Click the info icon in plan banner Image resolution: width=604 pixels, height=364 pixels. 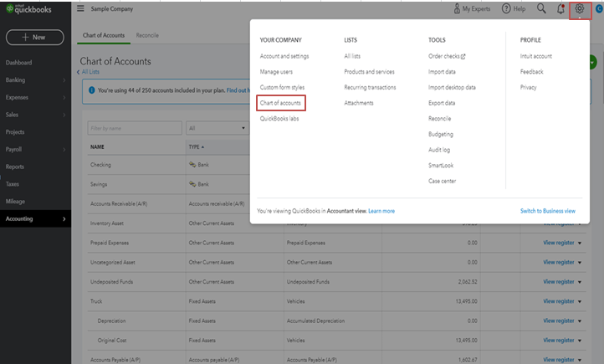92,90
